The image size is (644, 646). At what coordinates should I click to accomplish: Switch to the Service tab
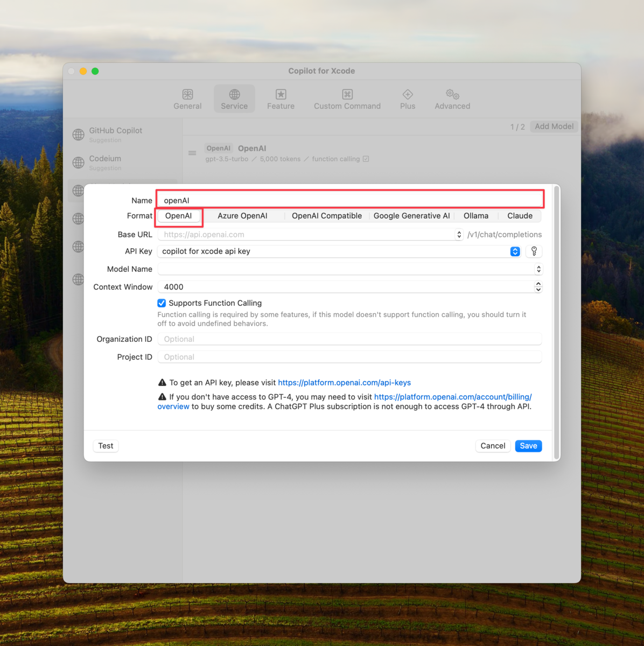click(234, 100)
